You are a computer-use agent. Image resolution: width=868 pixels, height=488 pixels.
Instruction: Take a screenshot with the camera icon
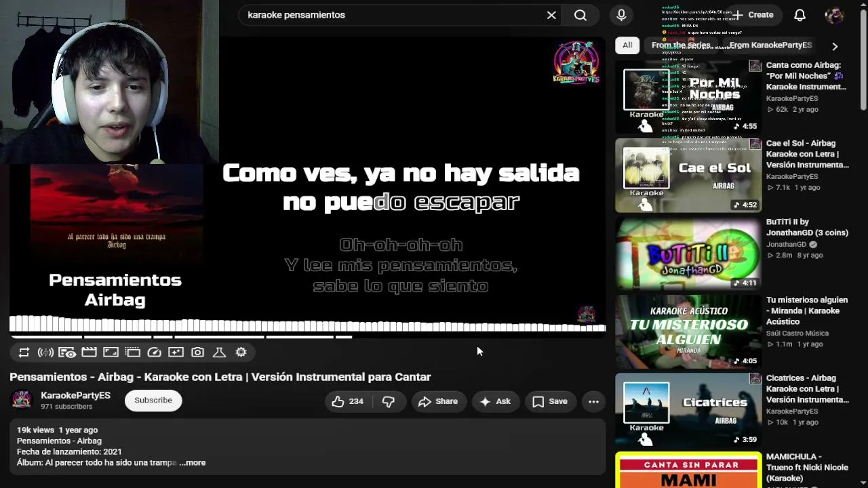tap(197, 352)
